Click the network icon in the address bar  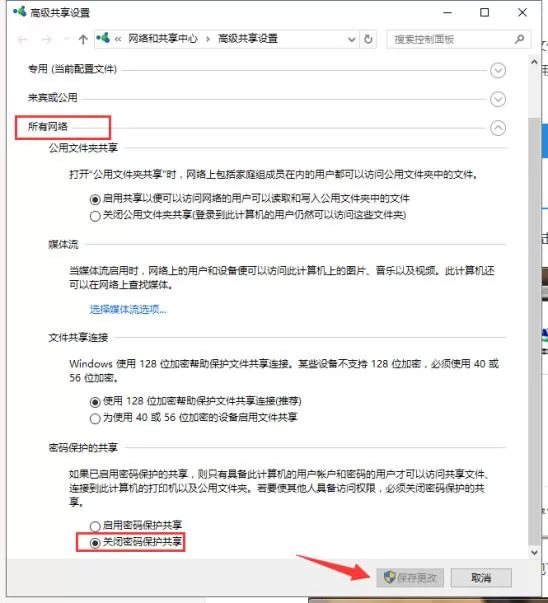pyautogui.click(x=103, y=38)
